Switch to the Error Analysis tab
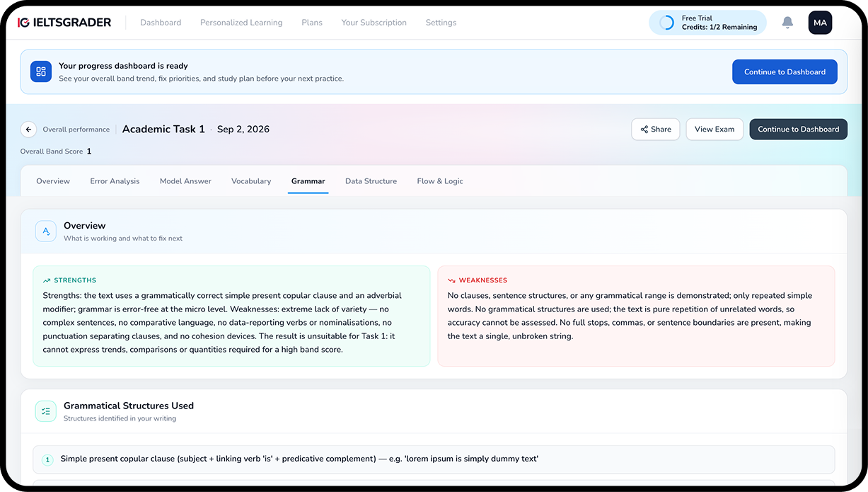 coord(115,181)
